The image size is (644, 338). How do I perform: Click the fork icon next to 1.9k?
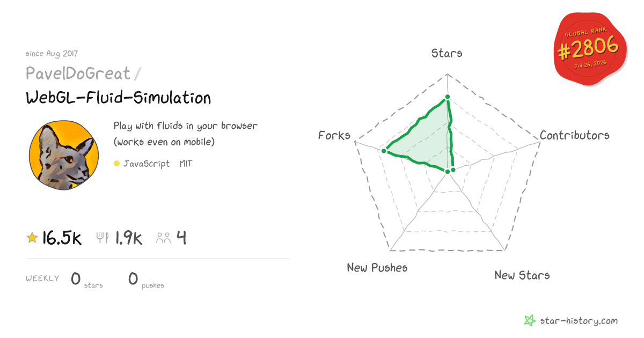click(103, 238)
